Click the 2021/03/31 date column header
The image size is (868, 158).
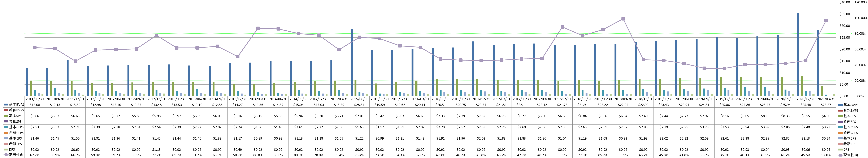[826, 99]
